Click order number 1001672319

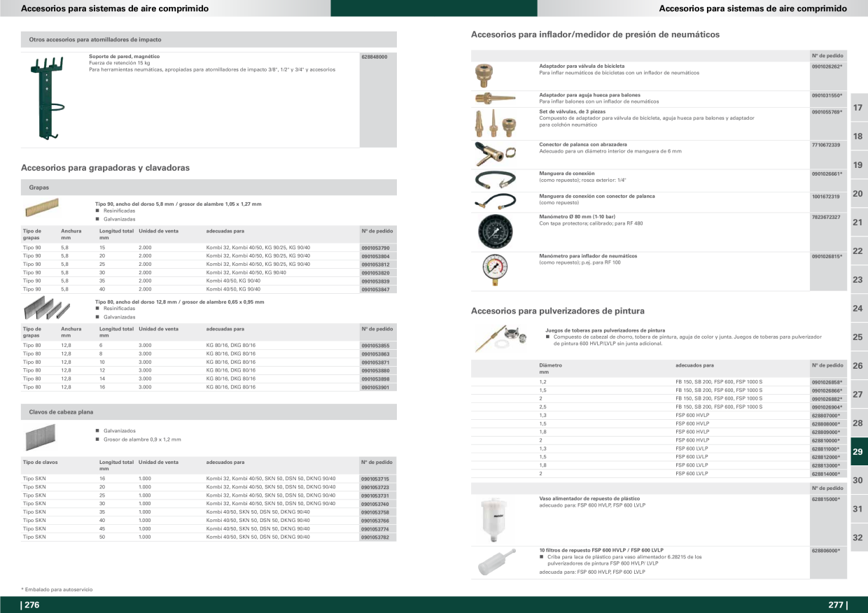click(x=826, y=197)
